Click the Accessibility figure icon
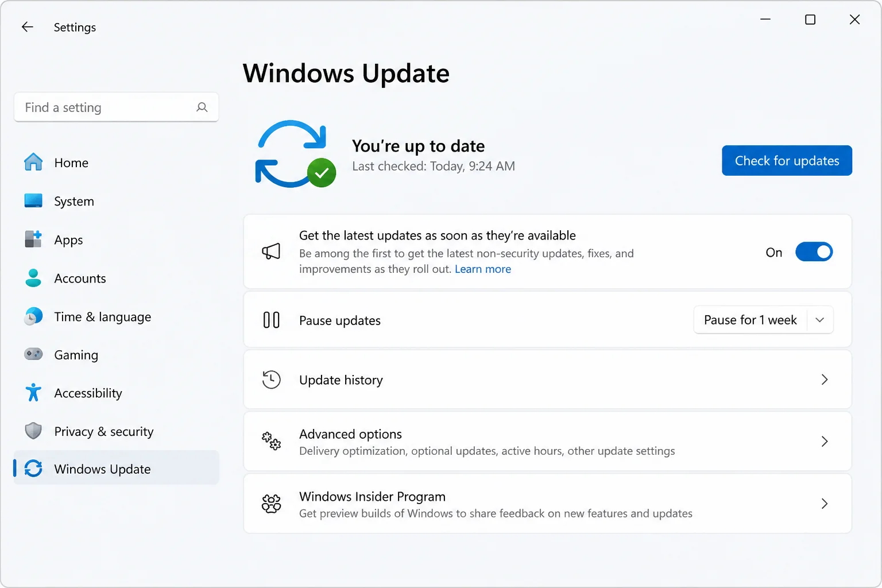Screen dimensions: 882x588 (x=33, y=393)
